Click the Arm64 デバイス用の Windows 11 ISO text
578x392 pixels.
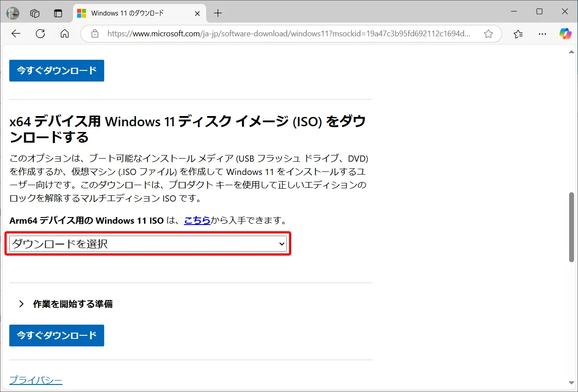click(86, 220)
